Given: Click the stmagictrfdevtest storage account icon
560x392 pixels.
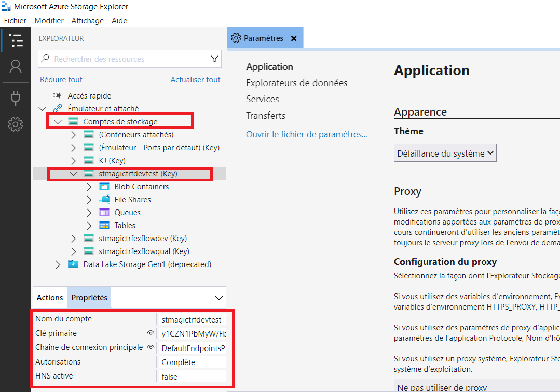Looking at the screenshot, I should click(x=89, y=173).
